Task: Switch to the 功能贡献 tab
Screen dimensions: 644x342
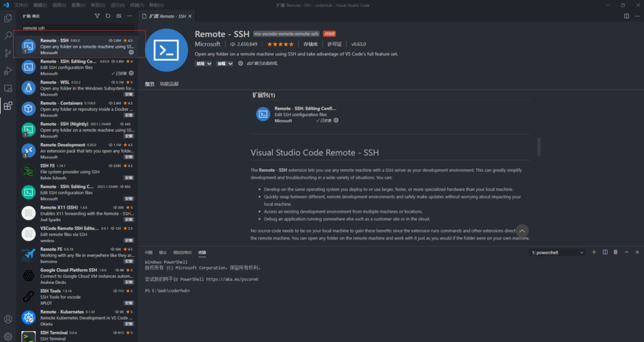Action: click(x=170, y=84)
